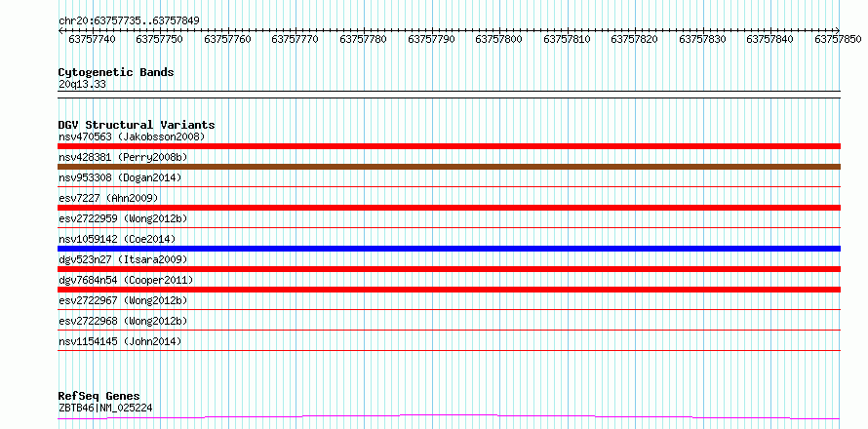Open the dgv523n27 (Itsara2009) label
The width and height of the screenshot is (868, 429).
tap(123, 259)
